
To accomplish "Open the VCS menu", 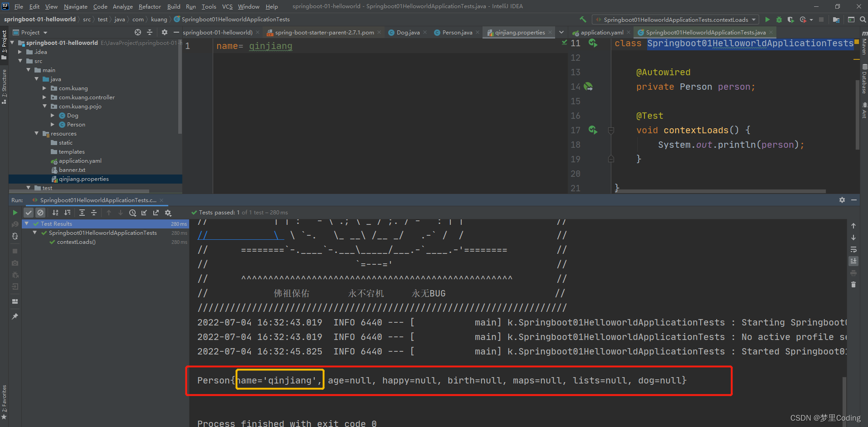I will tap(227, 6).
